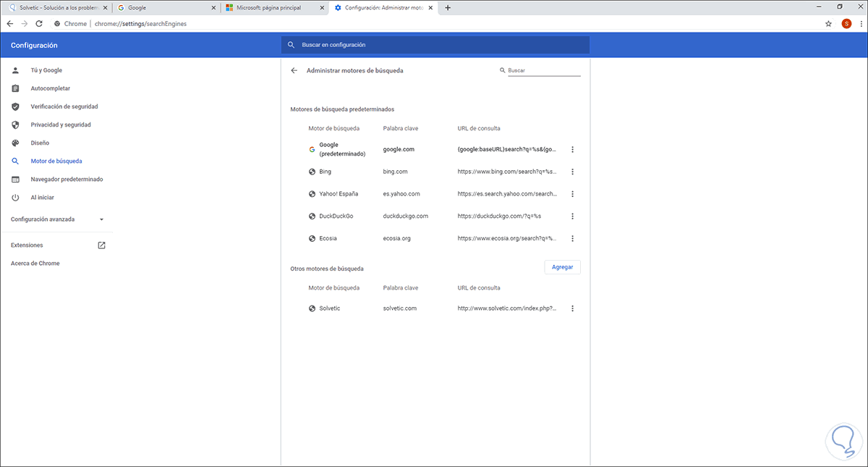The image size is (868, 467).
Task: Click the es.yahoo.com keyword cell
Action: (x=401, y=194)
